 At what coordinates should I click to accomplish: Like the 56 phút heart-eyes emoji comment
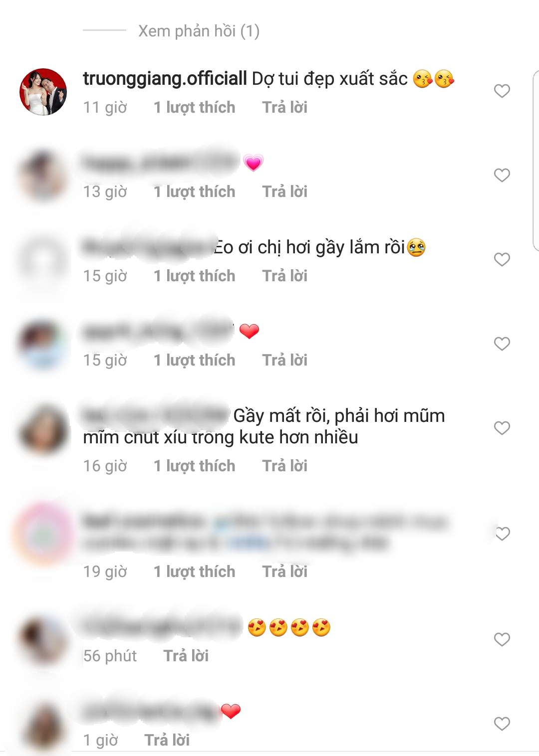click(x=502, y=639)
